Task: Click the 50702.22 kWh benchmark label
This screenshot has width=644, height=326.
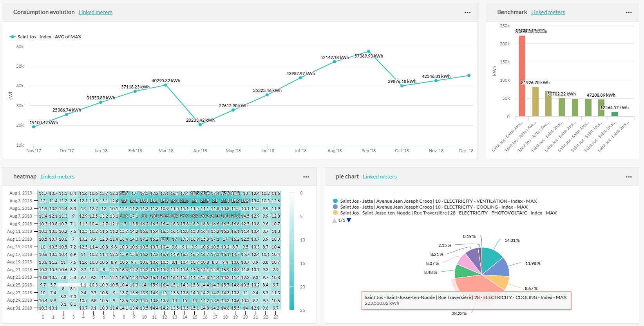Action: pos(561,94)
